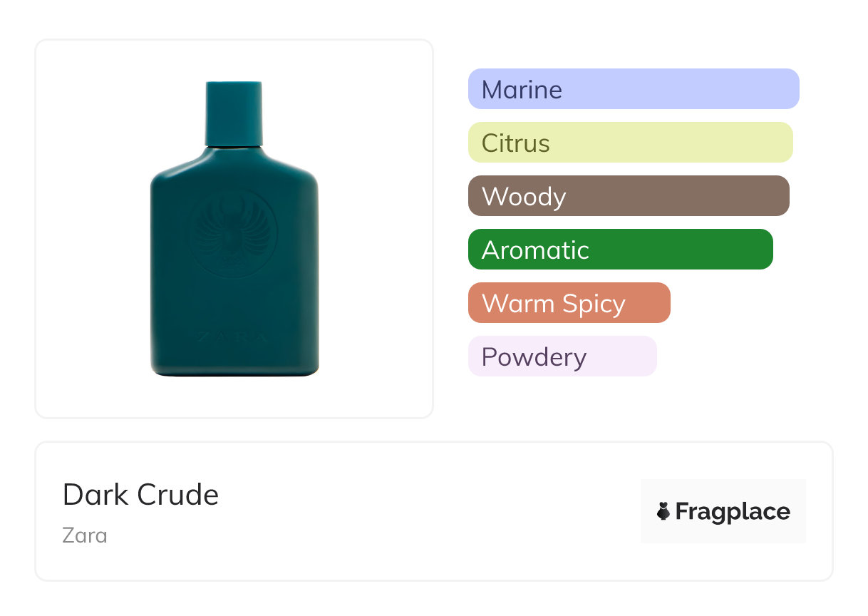Pick the green Aromatic accord bar

point(620,250)
